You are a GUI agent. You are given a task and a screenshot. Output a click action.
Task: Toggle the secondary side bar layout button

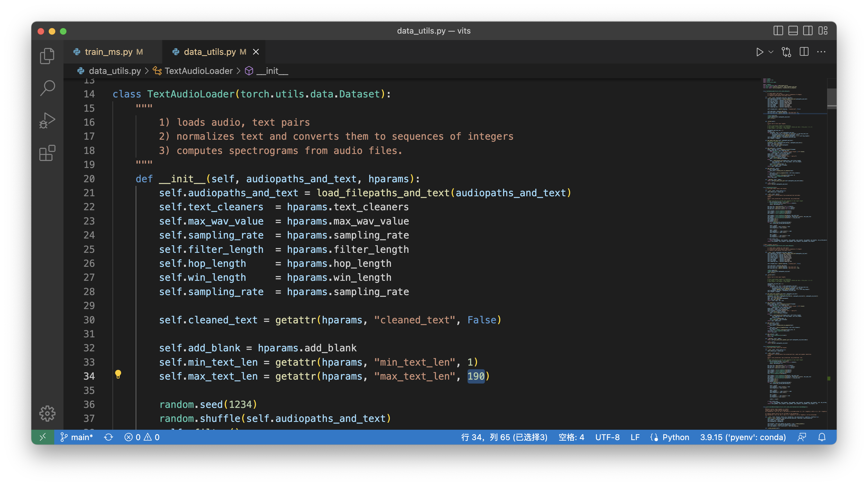click(x=808, y=31)
